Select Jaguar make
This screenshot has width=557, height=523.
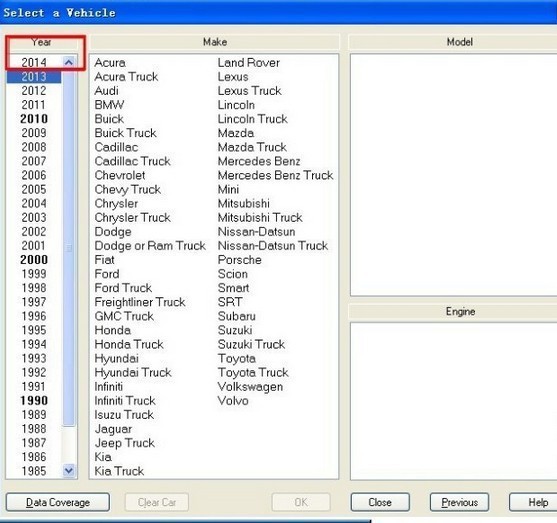coord(113,429)
